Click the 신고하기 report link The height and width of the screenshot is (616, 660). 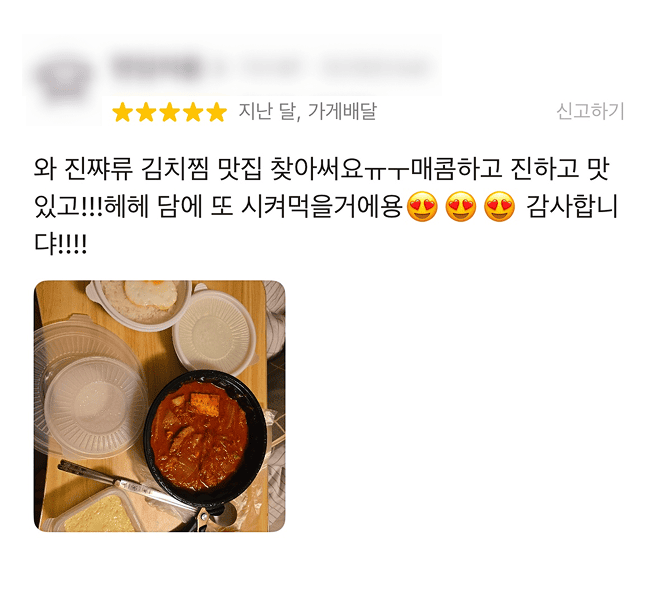coord(590,111)
